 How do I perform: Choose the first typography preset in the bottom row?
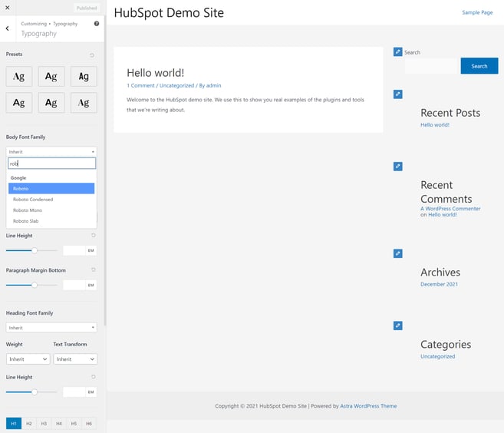(19, 103)
